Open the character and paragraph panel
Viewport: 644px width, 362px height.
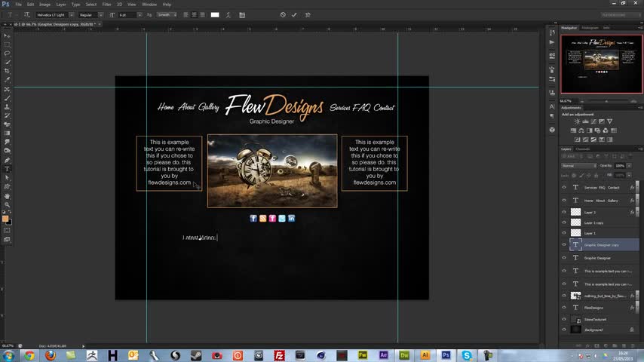tap(241, 14)
